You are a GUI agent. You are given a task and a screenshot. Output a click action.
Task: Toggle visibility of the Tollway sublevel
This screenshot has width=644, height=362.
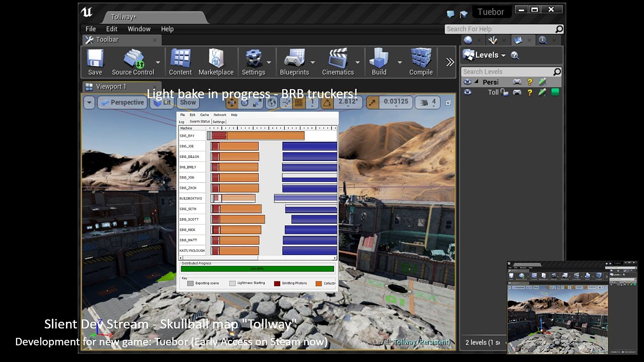click(468, 92)
